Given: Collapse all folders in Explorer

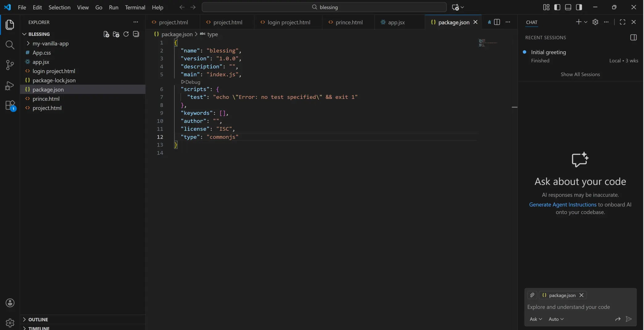Looking at the screenshot, I should coord(135,34).
